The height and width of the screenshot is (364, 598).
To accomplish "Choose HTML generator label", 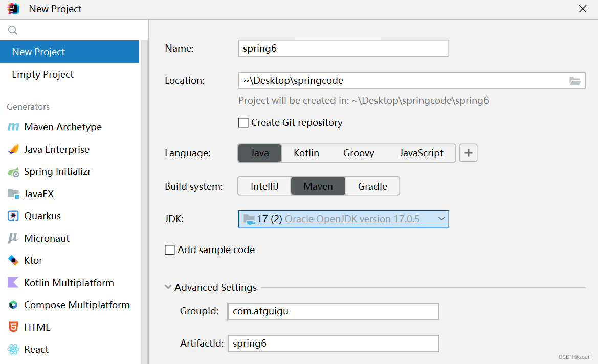I will click(x=37, y=327).
